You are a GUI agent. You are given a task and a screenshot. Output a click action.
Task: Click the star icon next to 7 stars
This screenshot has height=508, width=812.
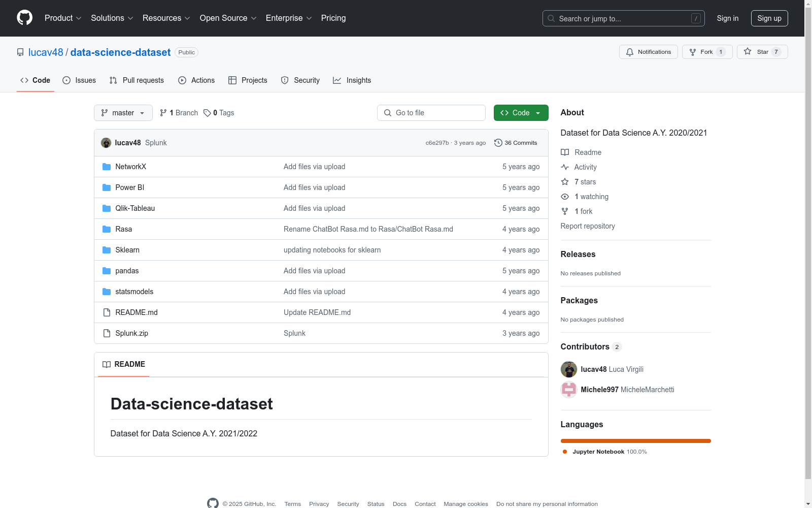pos(565,182)
